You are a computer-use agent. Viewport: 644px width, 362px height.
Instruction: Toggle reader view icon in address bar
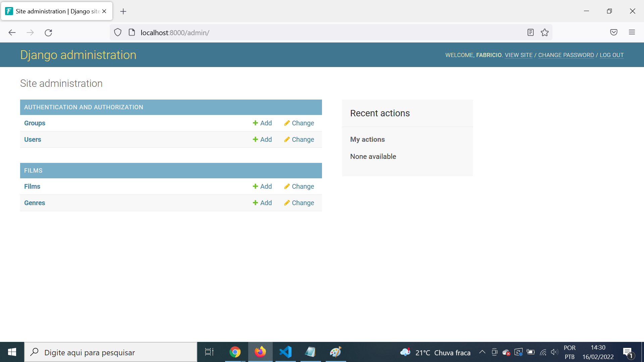[x=530, y=33]
